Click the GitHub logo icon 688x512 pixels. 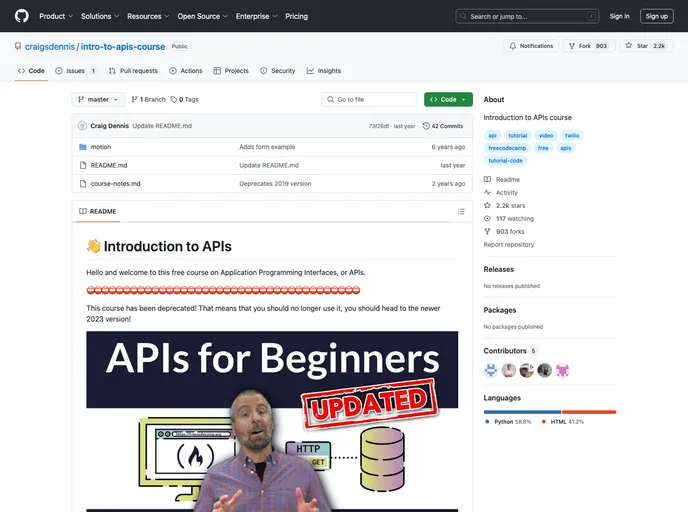coord(22,16)
